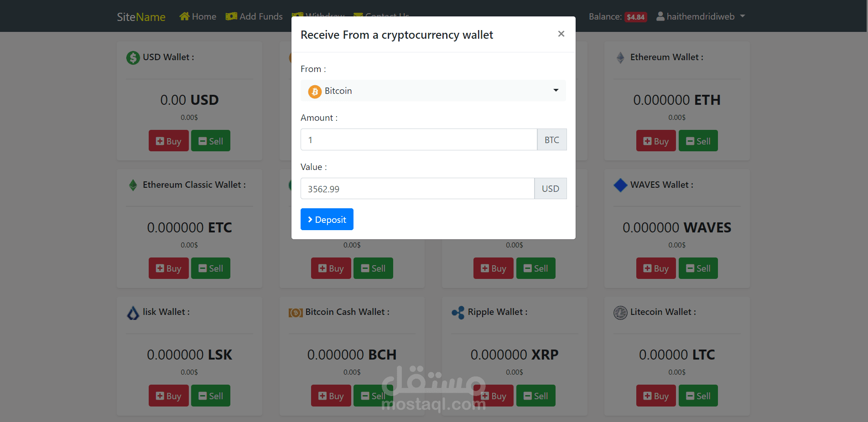This screenshot has width=868, height=422.
Task: Click the blue Deposit button
Action: tap(327, 219)
